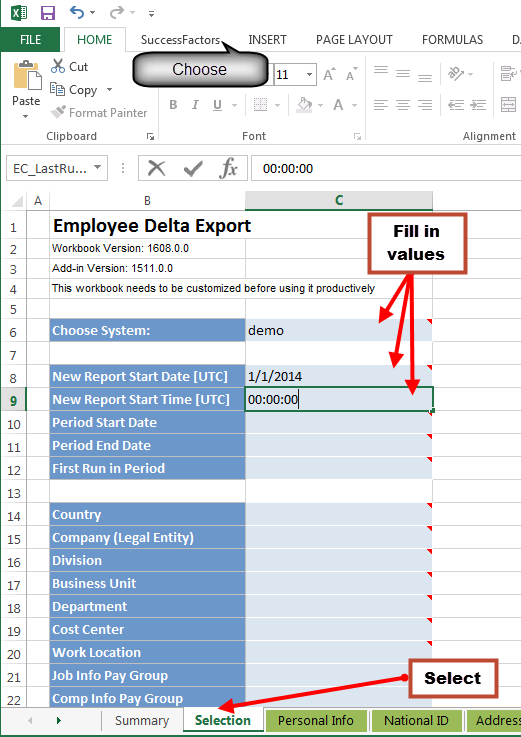521x737 pixels.
Task: Toggle Bold formatting
Action: (x=173, y=105)
